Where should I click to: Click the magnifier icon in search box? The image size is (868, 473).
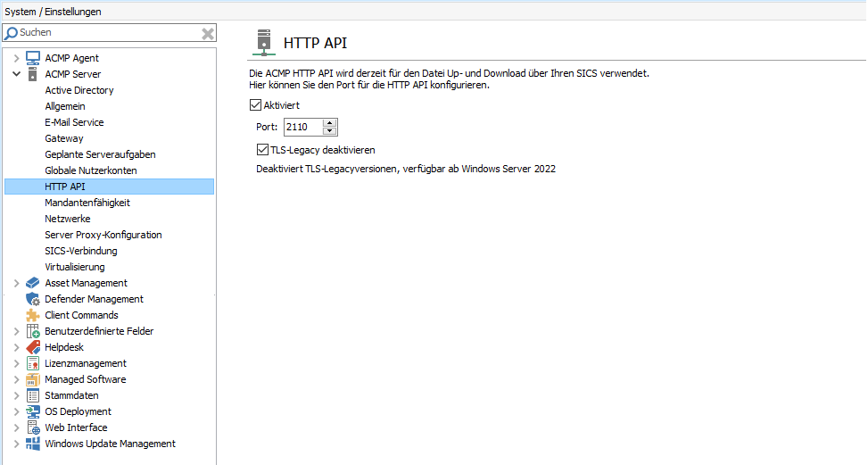[x=11, y=33]
